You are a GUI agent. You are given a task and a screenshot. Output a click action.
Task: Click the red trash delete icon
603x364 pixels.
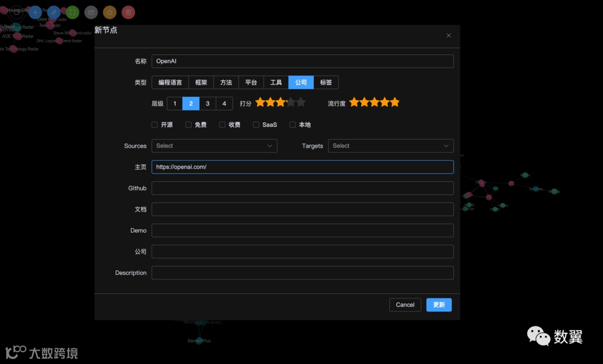[x=128, y=12]
